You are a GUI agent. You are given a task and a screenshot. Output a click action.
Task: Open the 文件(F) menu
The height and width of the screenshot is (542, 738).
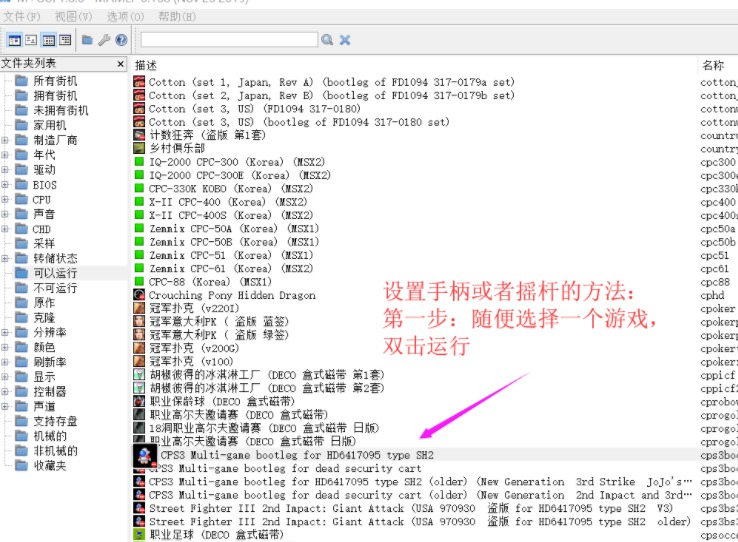pyautogui.click(x=22, y=17)
